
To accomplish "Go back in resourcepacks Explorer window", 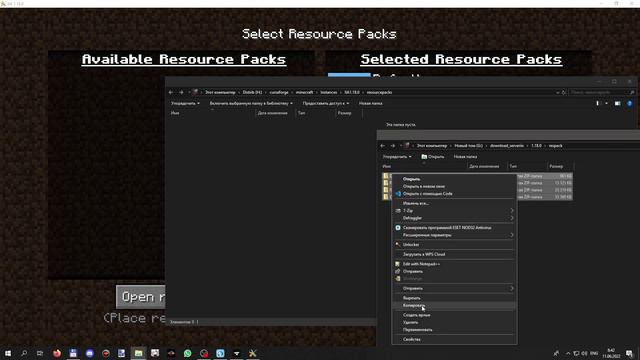I will pyautogui.click(x=171, y=92).
